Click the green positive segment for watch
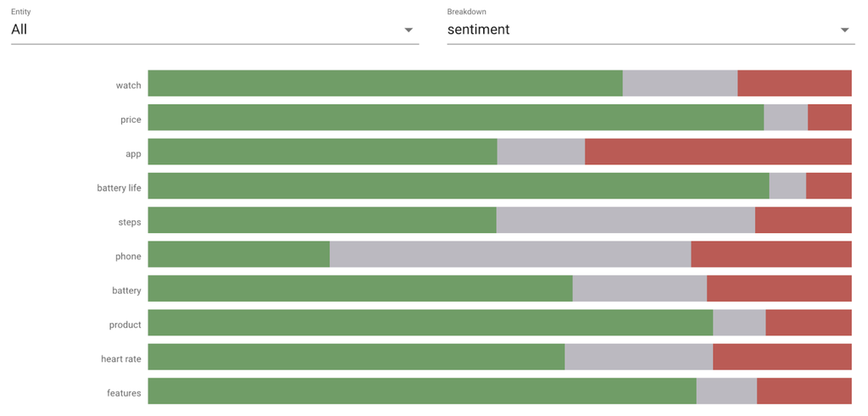 tap(385, 83)
